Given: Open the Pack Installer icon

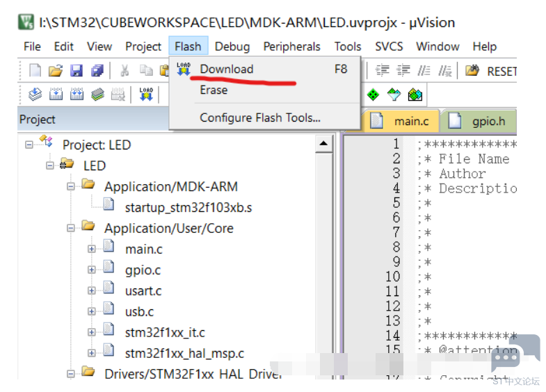Looking at the screenshot, I should tap(415, 95).
